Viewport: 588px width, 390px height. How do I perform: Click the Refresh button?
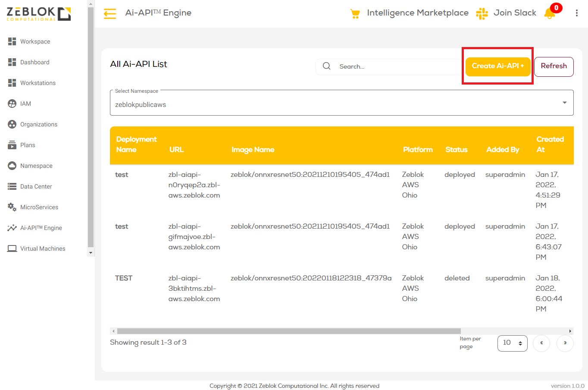click(554, 66)
